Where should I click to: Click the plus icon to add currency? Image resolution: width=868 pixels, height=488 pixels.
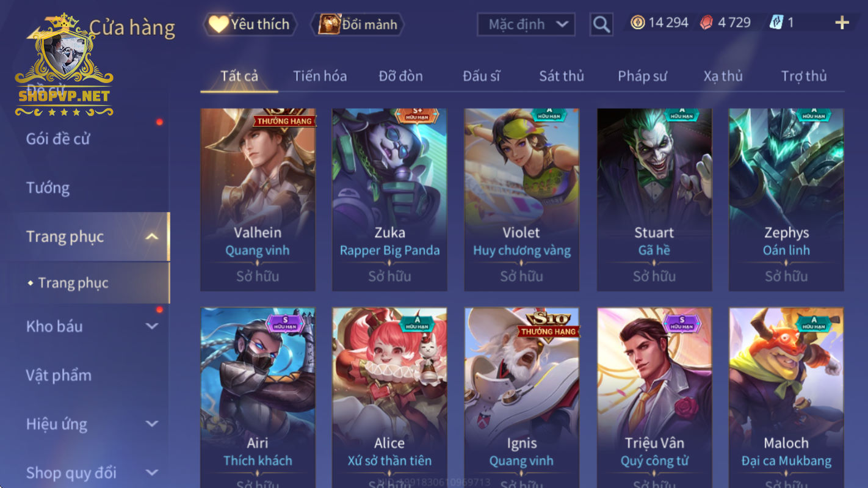point(842,23)
